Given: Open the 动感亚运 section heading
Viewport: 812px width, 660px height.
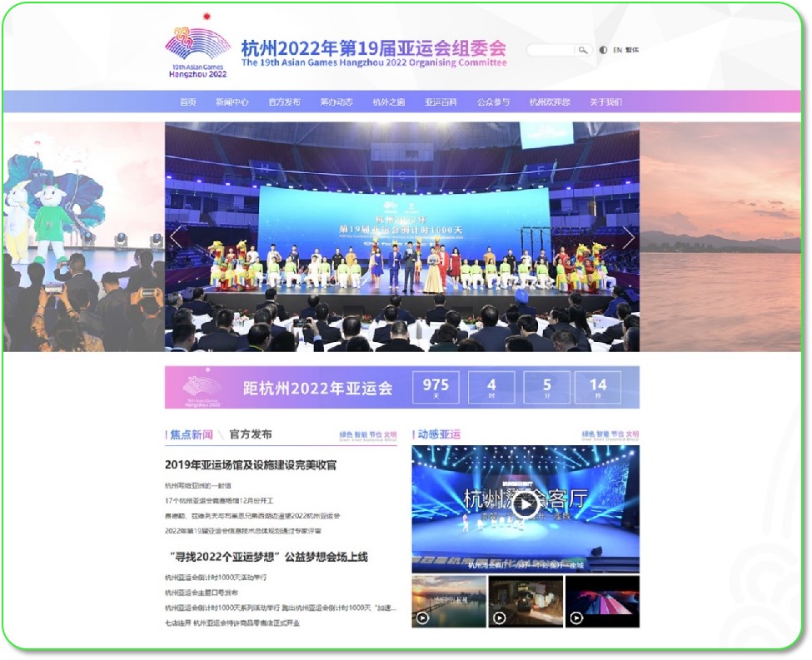Looking at the screenshot, I should pyautogui.click(x=439, y=434).
